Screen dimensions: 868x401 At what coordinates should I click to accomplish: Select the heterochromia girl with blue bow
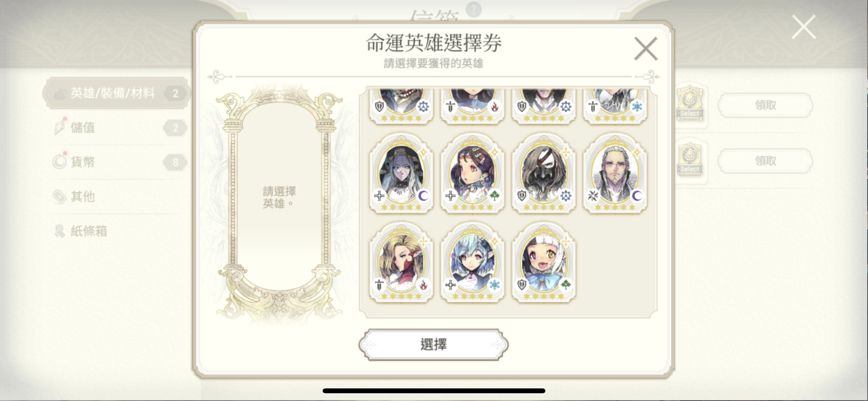tap(543, 262)
